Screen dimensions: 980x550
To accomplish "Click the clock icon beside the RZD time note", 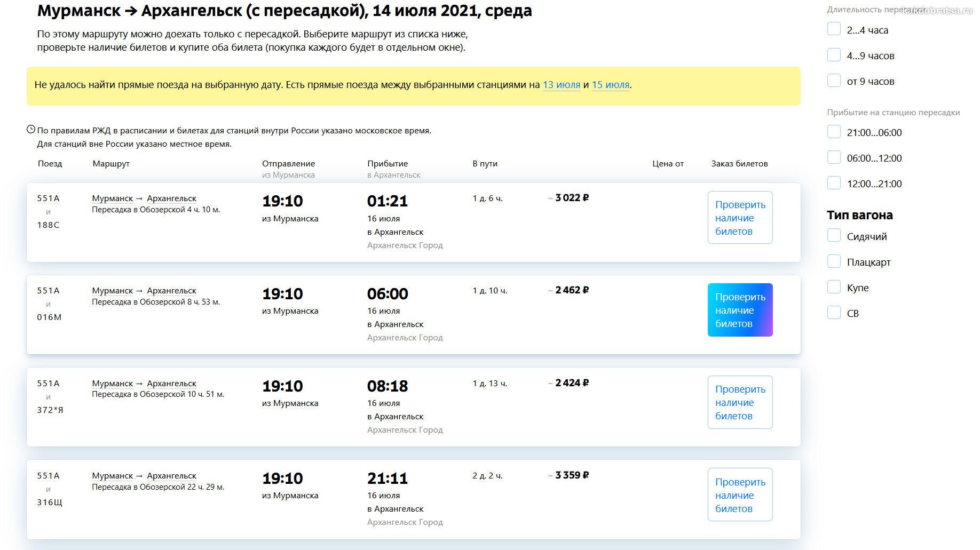I will click(31, 130).
